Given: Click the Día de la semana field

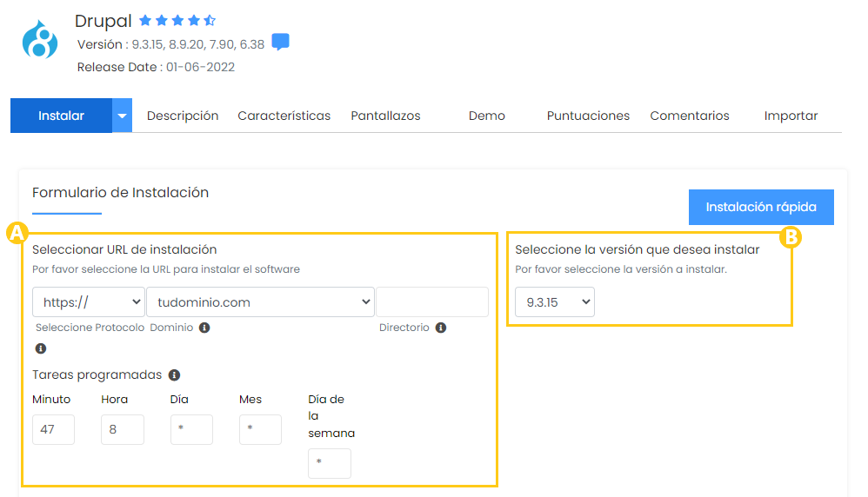Looking at the screenshot, I should click(x=330, y=463).
